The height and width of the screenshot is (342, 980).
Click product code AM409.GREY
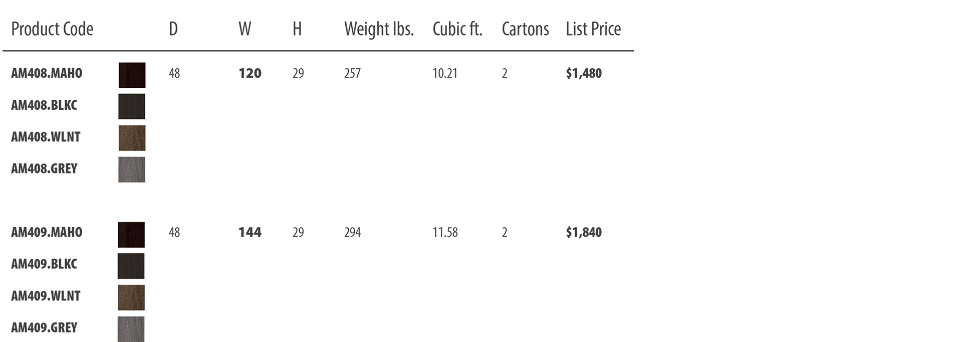point(44,327)
